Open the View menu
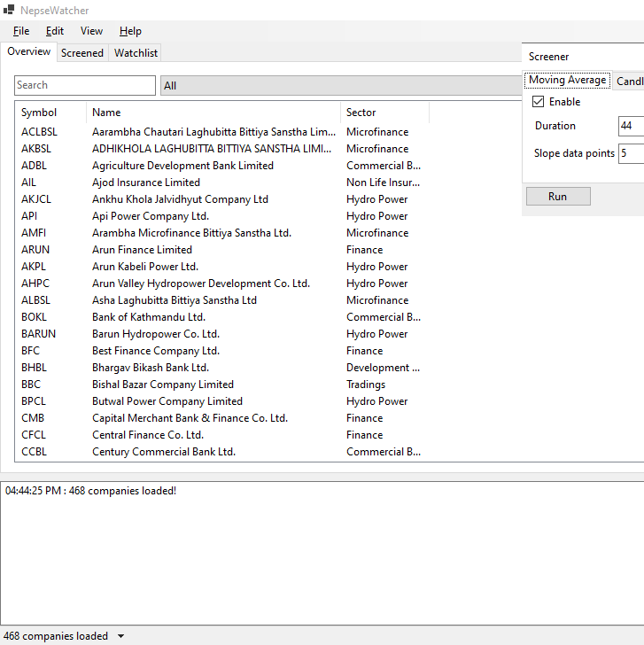644x645 pixels. [x=91, y=31]
